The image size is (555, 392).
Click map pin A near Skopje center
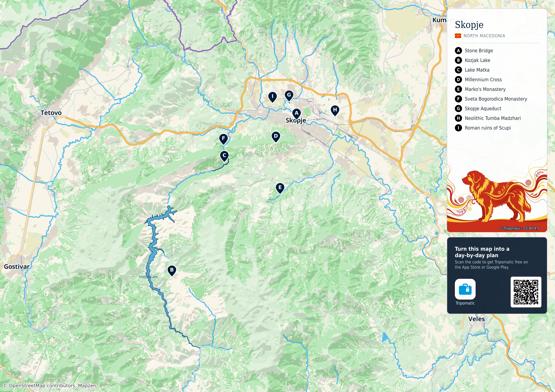pos(297,114)
